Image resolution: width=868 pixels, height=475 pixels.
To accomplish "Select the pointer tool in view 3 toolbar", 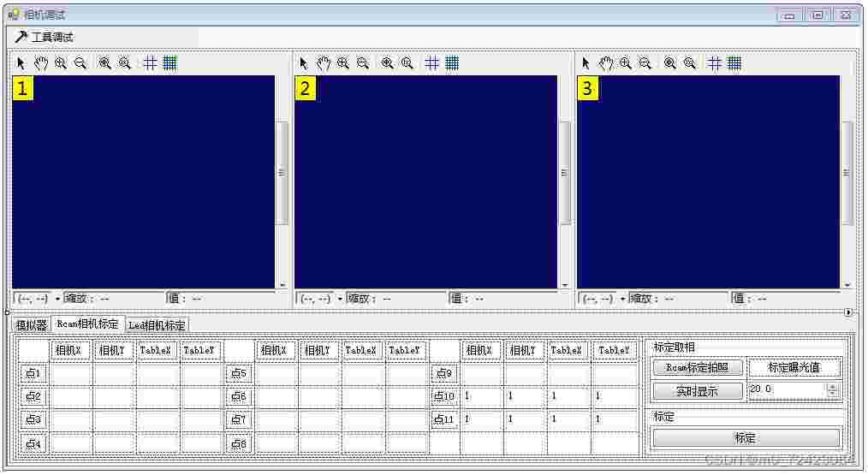I will (x=586, y=63).
